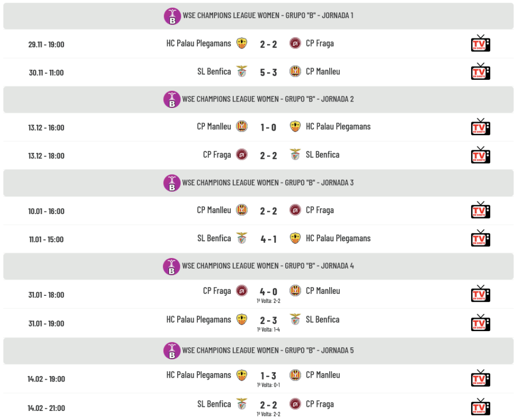Open TV broadcast for Benfica vs Manlleu 30.11

pos(480,72)
